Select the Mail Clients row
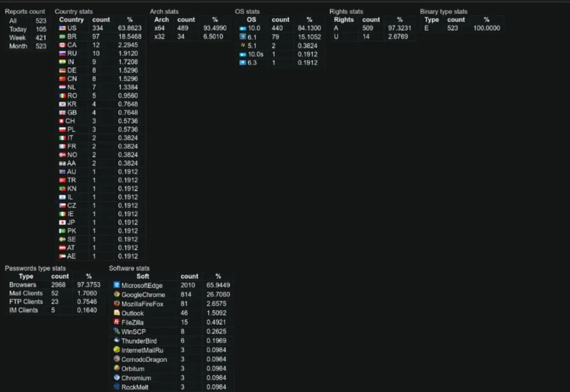570x392 pixels. point(54,293)
